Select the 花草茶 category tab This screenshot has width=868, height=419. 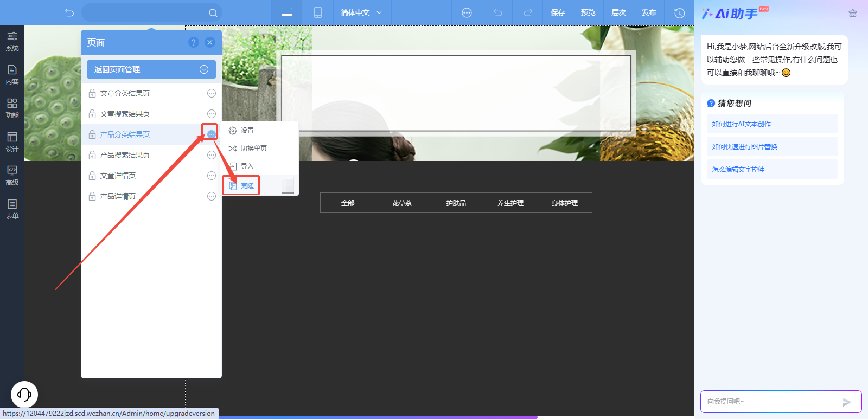(x=402, y=203)
